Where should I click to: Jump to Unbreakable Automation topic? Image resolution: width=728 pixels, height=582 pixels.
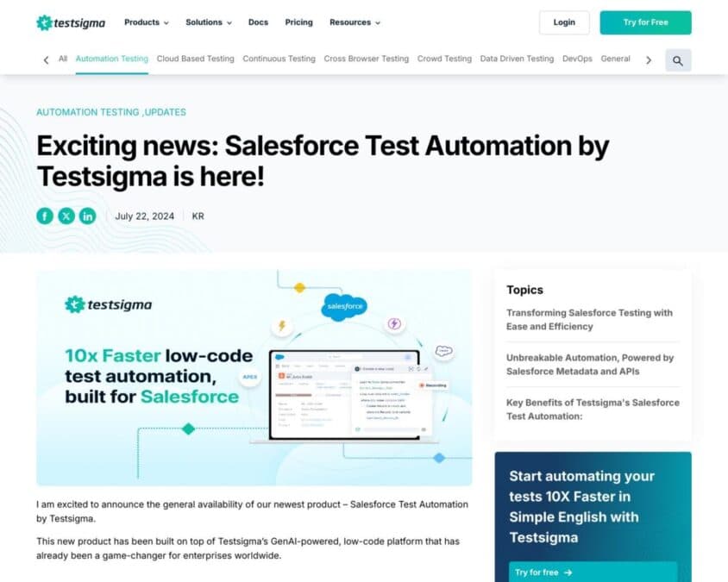point(590,365)
